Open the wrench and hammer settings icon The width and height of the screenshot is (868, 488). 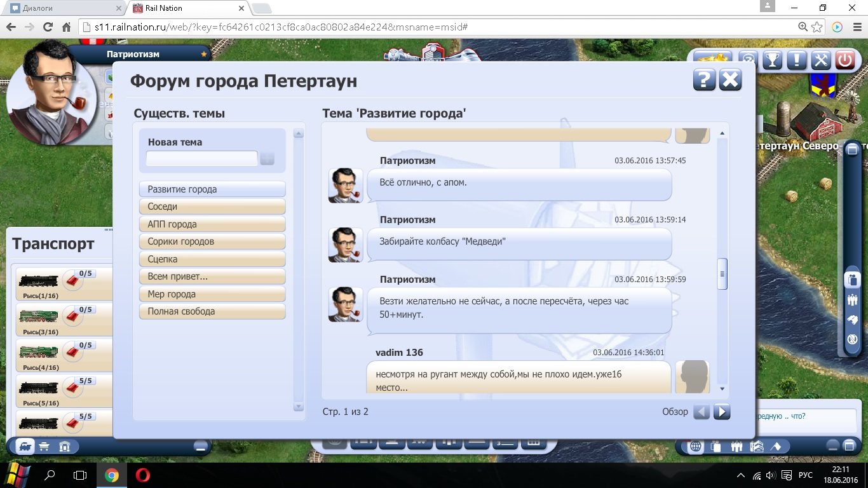pyautogui.click(x=821, y=60)
